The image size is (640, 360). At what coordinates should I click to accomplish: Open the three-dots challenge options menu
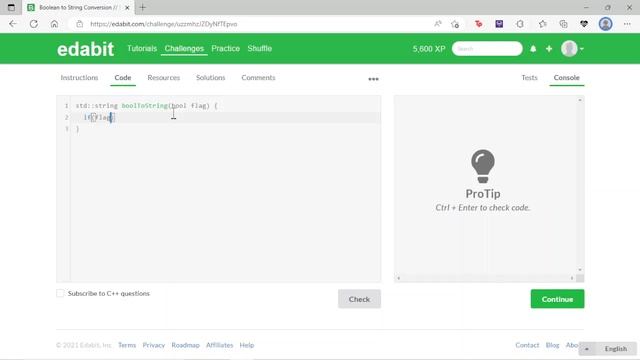[373, 79]
